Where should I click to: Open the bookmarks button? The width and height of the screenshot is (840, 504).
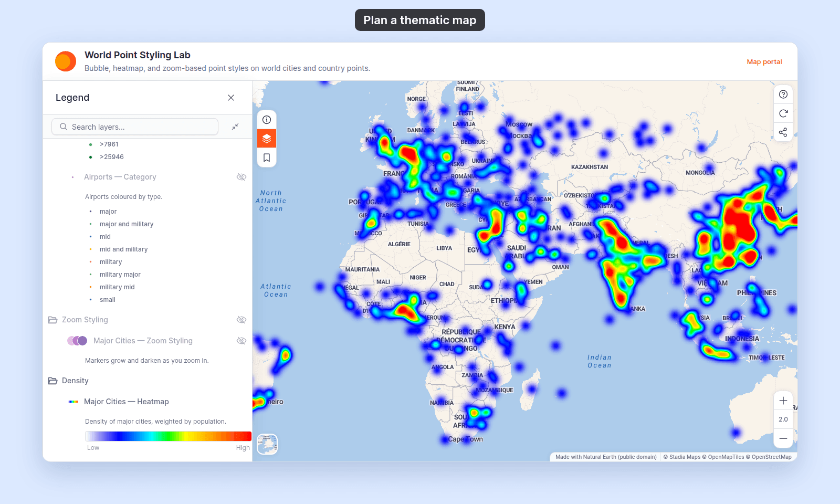coord(267,157)
